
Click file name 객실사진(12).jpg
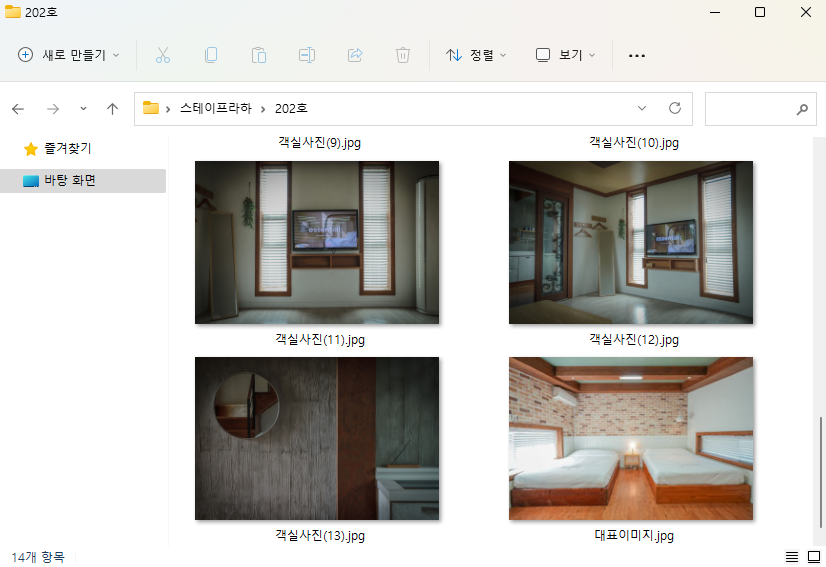click(x=634, y=340)
